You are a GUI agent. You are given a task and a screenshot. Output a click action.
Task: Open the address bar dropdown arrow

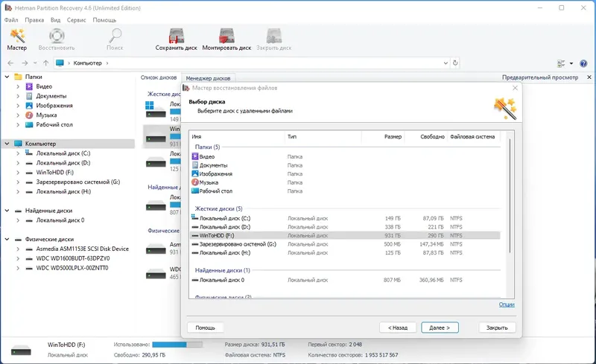point(446,63)
